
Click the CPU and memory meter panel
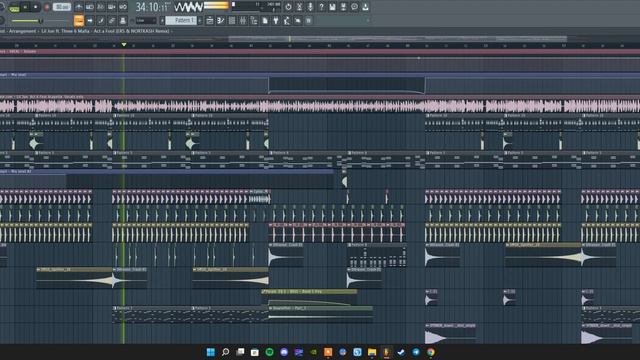pos(256,7)
